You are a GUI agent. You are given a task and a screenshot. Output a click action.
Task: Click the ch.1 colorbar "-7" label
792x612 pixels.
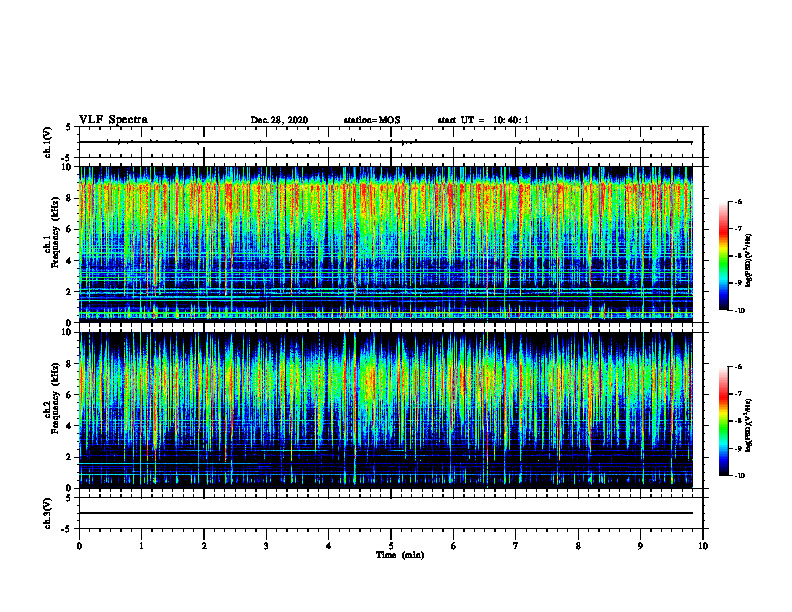(x=738, y=229)
